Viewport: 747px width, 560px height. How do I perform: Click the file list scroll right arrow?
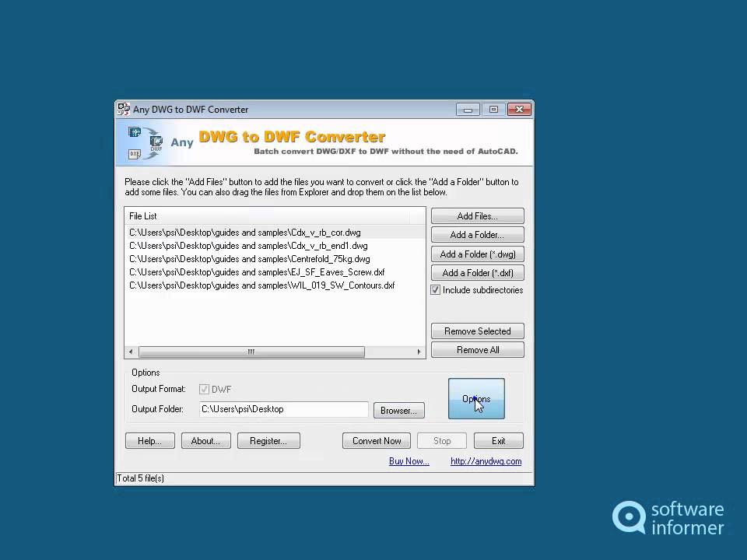tap(419, 352)
